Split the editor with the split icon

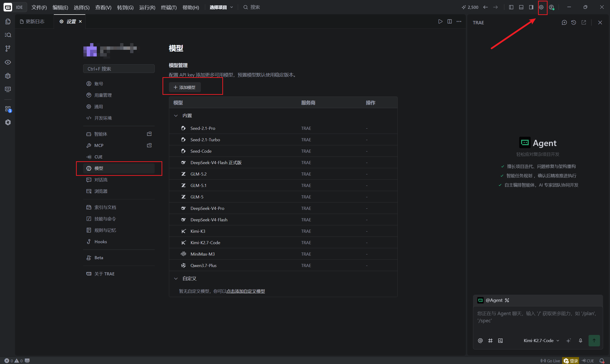[450, 22]
